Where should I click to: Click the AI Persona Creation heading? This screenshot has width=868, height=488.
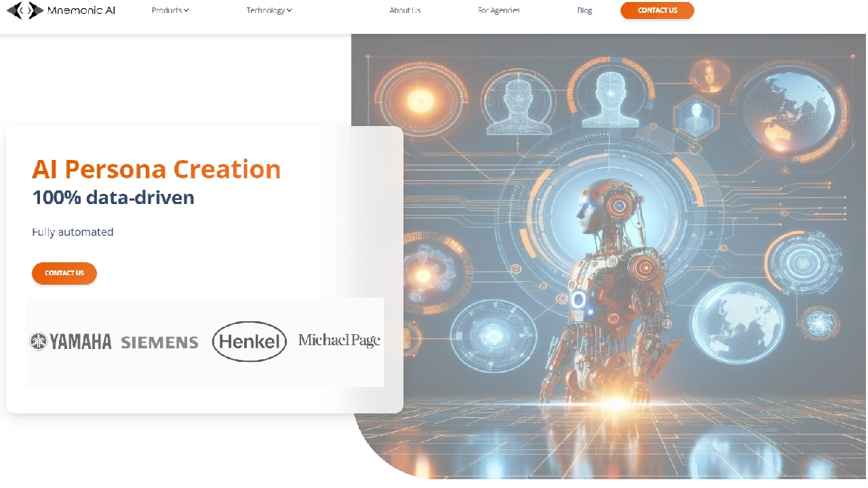point(156,169)
